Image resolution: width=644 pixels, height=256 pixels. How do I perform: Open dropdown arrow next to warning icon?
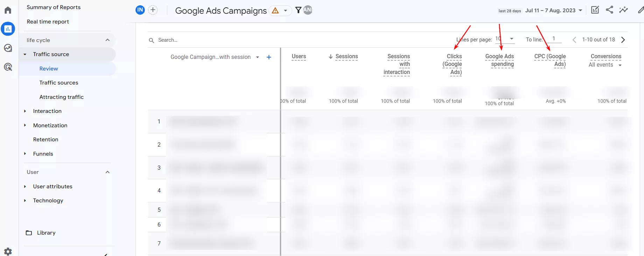tap(286, 11)
